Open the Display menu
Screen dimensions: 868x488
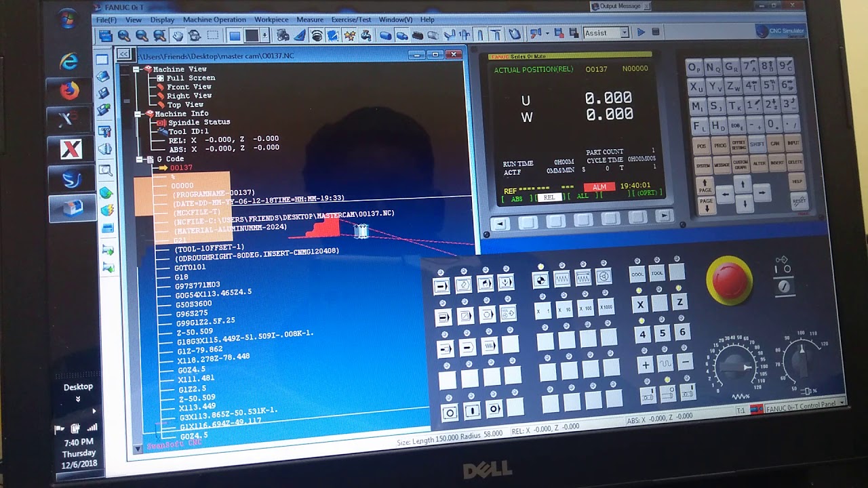pos(163,20)
